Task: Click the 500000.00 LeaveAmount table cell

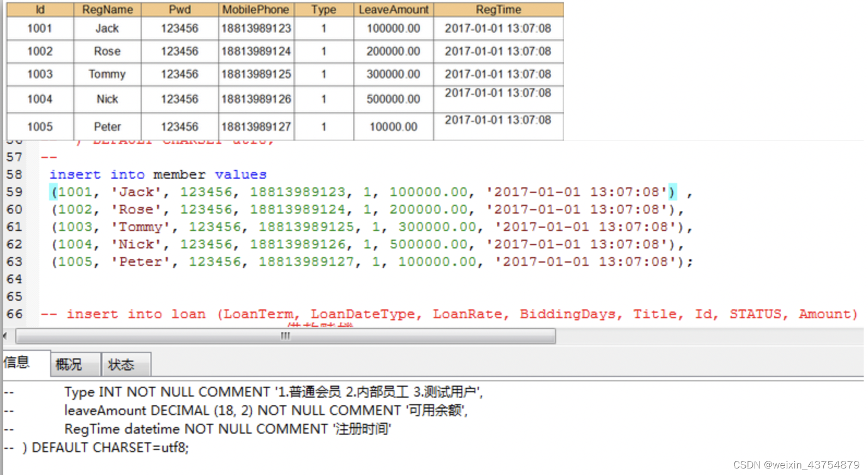Action: pyautogui.click(x=394, y=99)
